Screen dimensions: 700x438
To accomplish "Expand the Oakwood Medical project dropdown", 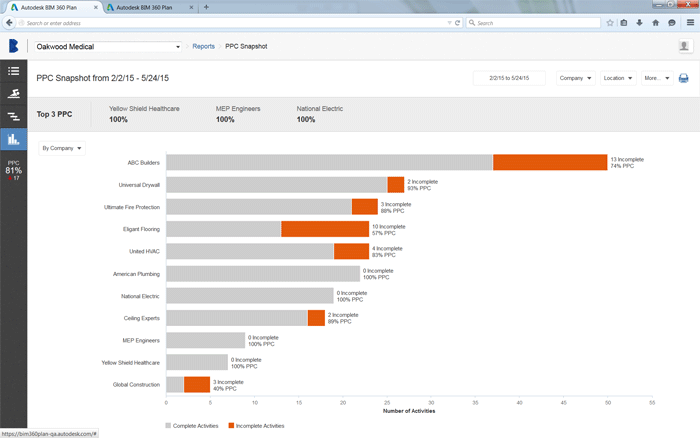I will click(178, 46).
